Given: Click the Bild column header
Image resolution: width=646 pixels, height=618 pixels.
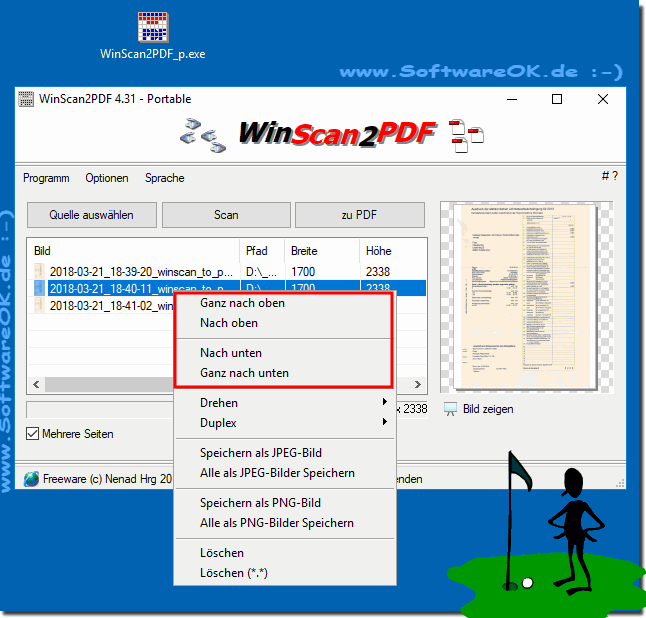Looking at the screenshot, I should click(x=133, y=251).
